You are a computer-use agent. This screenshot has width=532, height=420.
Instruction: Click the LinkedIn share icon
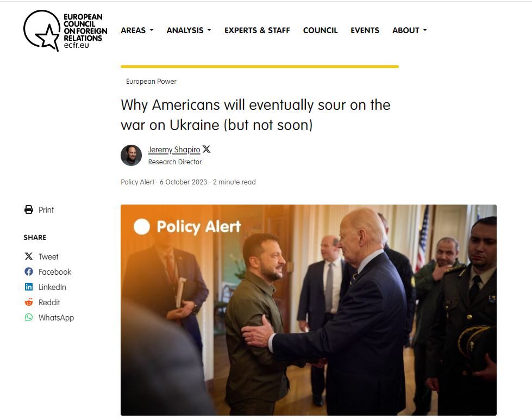click(x=29, y=287)
